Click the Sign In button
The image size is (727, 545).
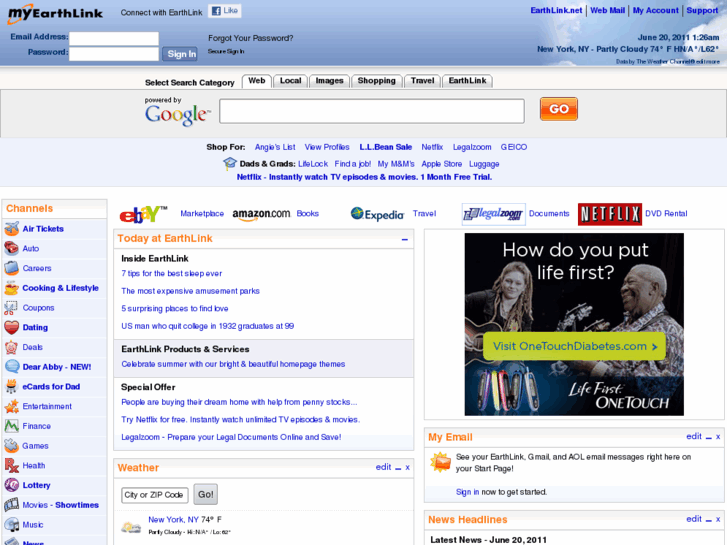click(x=180, y=54)
